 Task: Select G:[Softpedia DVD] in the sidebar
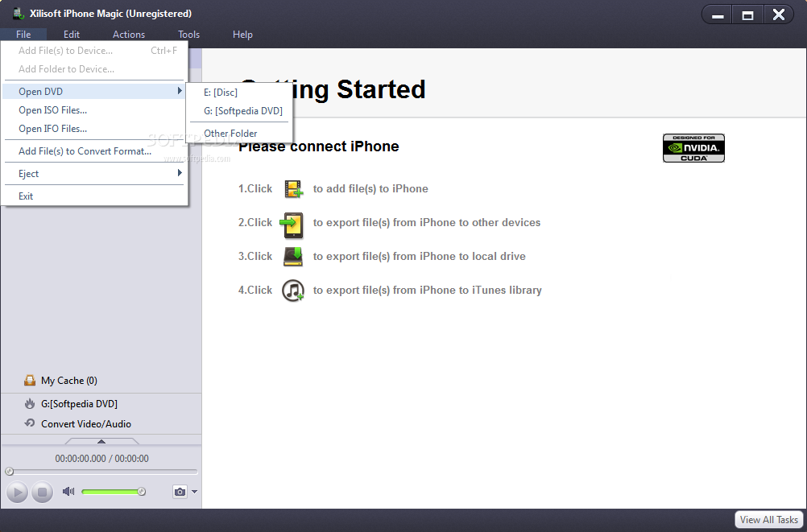(79, 404)
